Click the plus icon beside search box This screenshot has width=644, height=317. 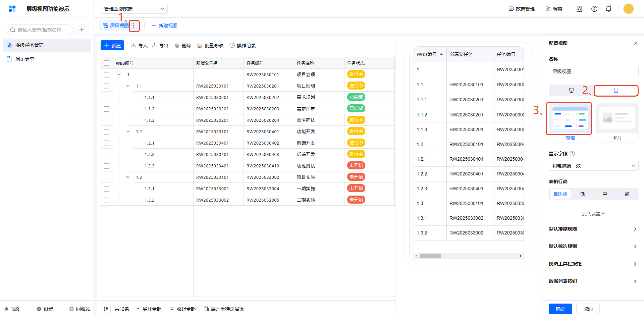(x=82, y=30)
